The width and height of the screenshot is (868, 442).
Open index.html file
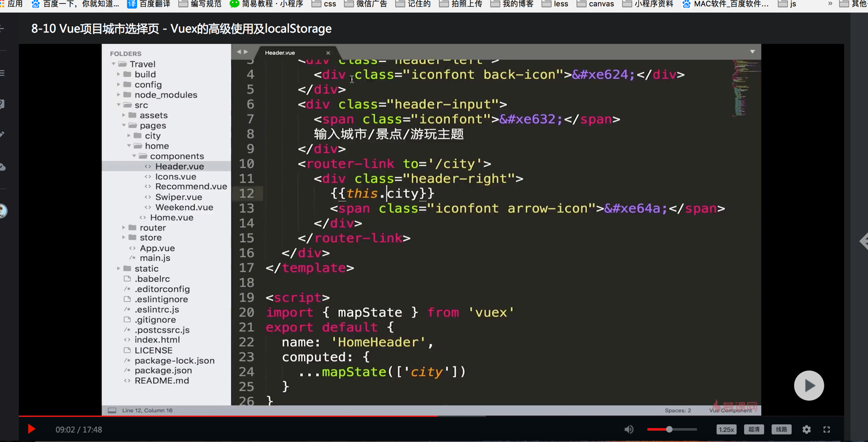click(x=157, y=340)
